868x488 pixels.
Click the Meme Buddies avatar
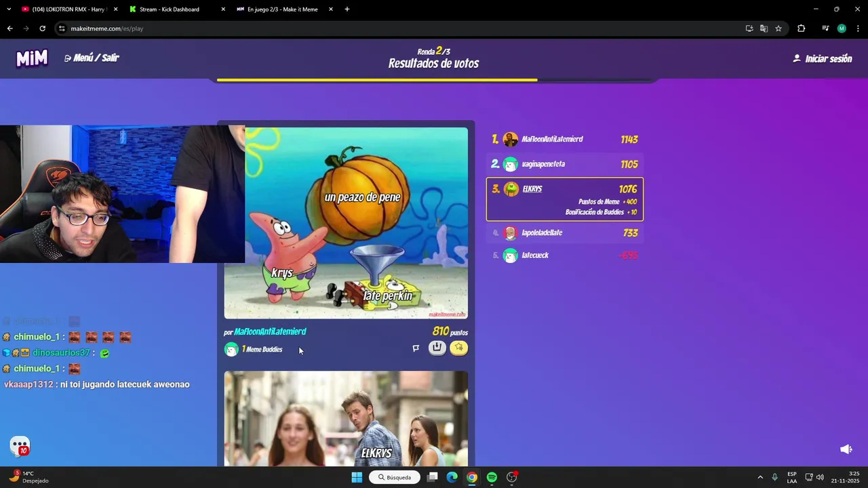[x=231, y=349]
